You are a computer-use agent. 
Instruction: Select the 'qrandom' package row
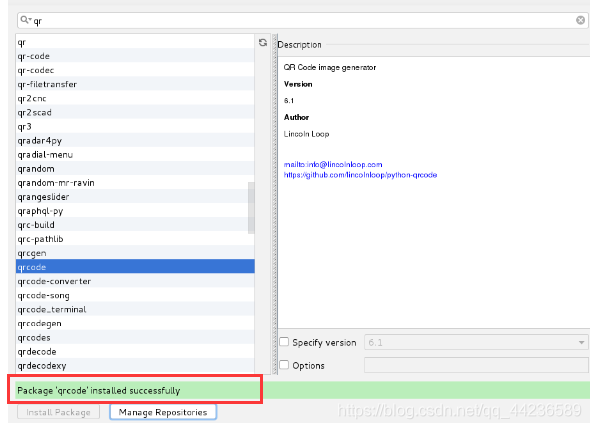[135, 169]
